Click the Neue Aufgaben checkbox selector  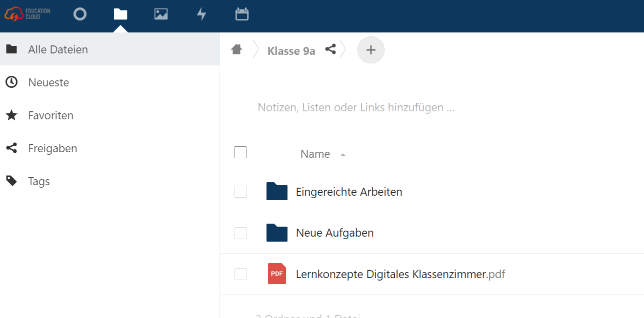pyautogui.click(x=240, y=233)
